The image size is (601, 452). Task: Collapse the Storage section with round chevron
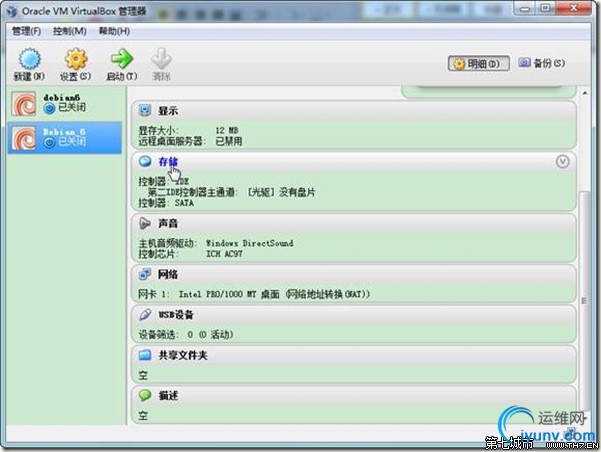[562, 162]
